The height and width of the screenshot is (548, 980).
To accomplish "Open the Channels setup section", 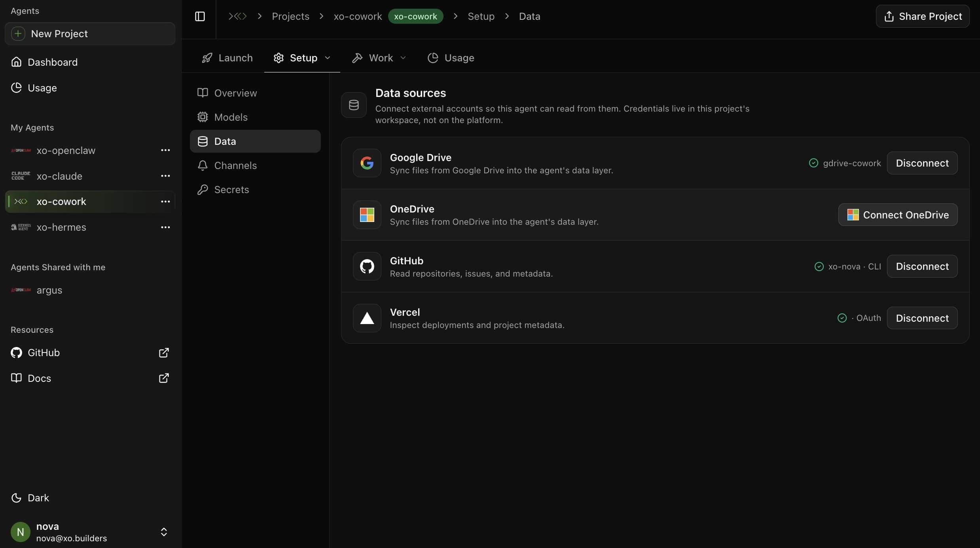I will pyautogui.click(x=255, y=165).
